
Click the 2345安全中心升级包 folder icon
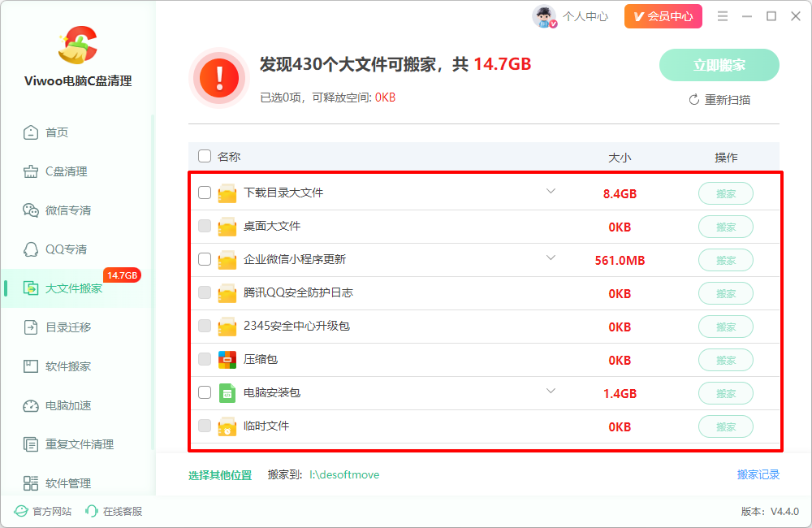(x=227, y=327)
